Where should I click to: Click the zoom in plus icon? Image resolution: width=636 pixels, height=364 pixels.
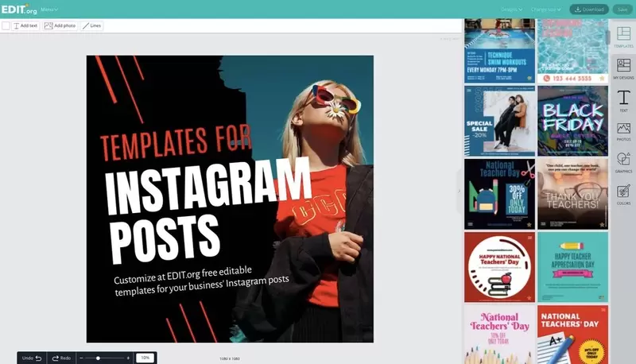[128, 358]
